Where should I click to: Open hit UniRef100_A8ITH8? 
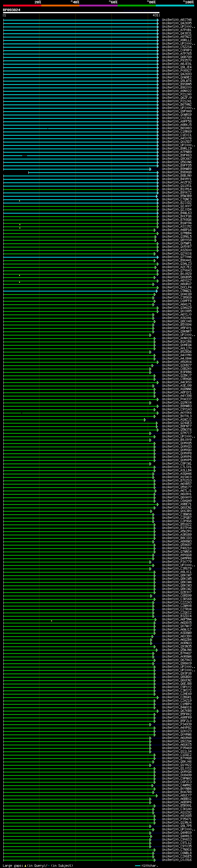[x=177, y=20]
